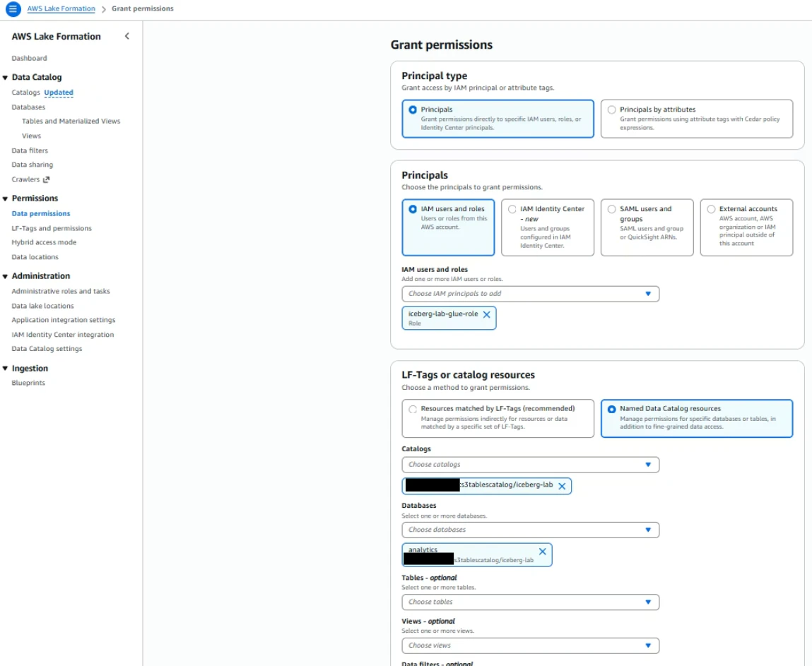This screenshot has width=812, height=666.
Task: Open Data filters in sidebar
Action: [30, 150]
